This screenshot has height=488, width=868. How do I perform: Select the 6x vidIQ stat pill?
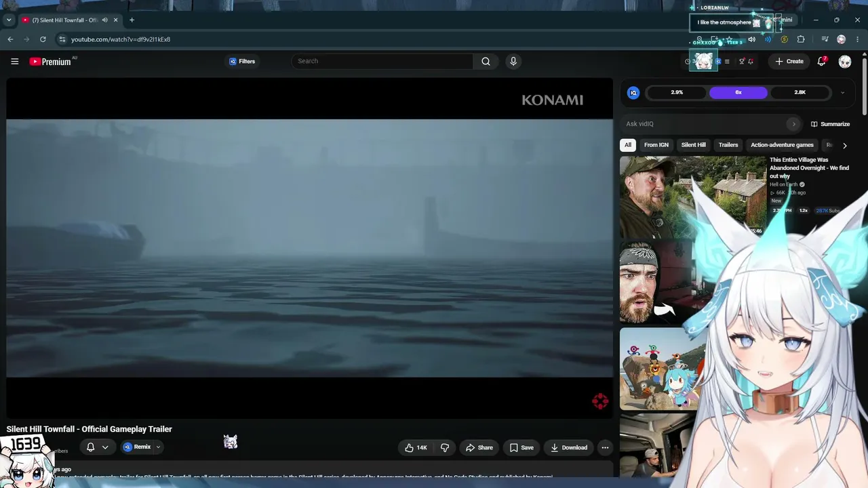(x=738, y=93)
